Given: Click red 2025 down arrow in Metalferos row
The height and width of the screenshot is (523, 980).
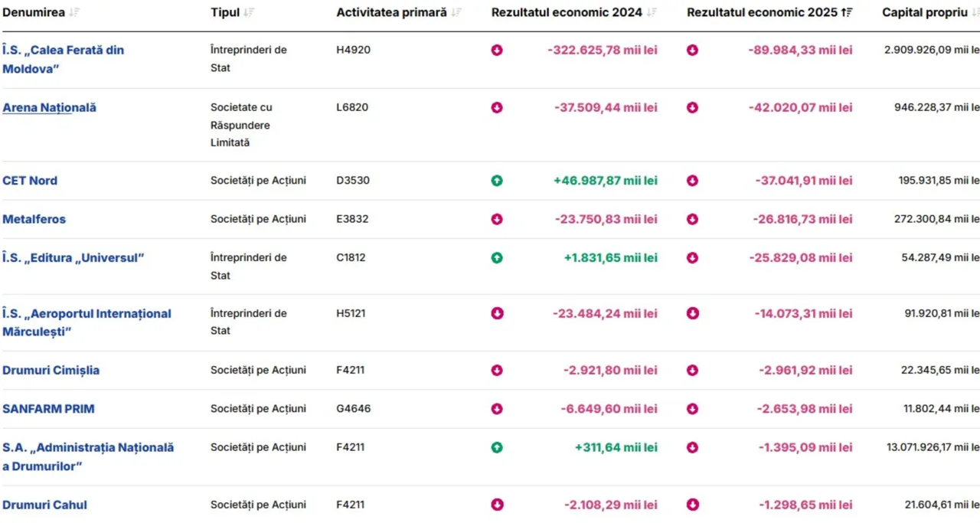Looking at the screenshot, I should click(x=692, y=220).
